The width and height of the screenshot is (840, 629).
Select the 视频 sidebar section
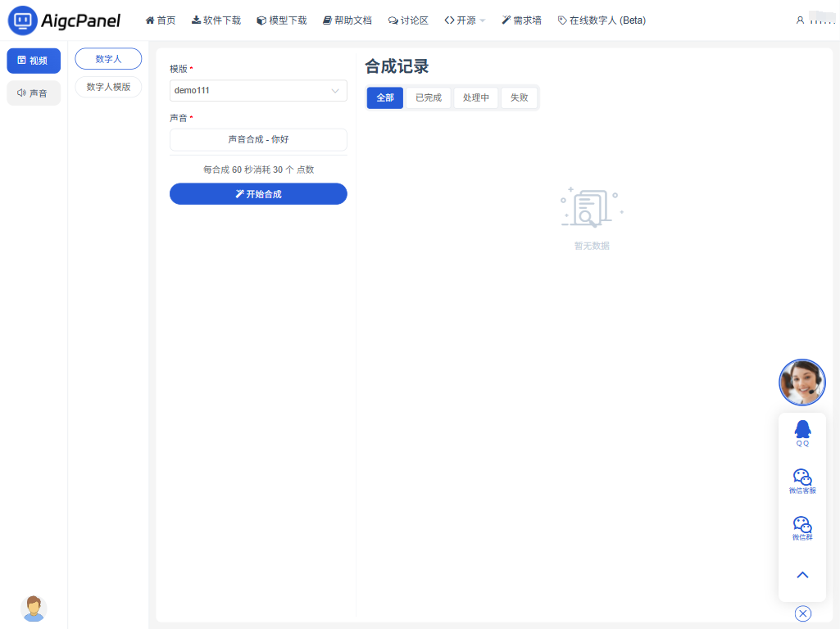(x=34, y=61)
